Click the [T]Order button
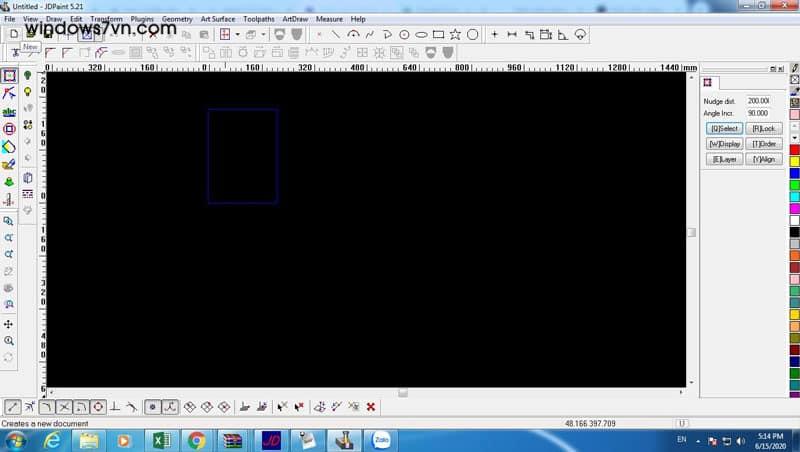800x452 pixels. pyautogui.click(x=763, y=144)
